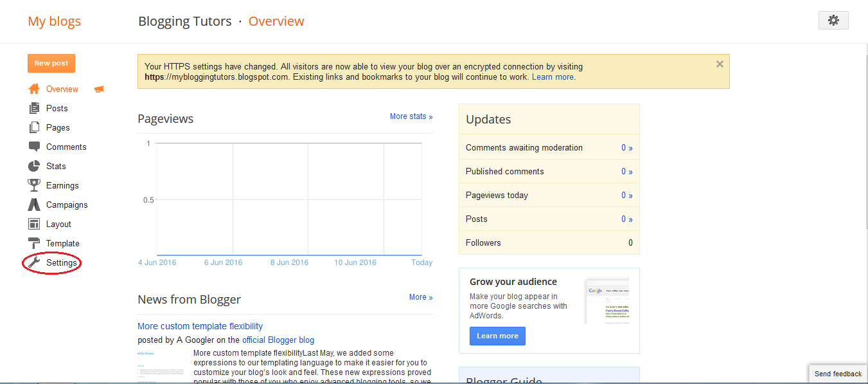Image resolution: width=868 pixels, height=384 pixels.
Task: Click Published comments count link
Action: pyautogui.click(x=626, y=171)
